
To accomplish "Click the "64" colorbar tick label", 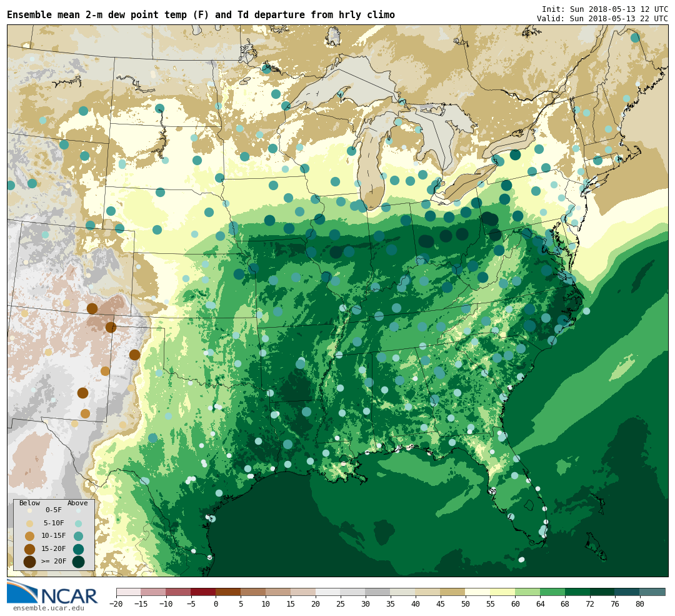I will [x=541, y=604].
